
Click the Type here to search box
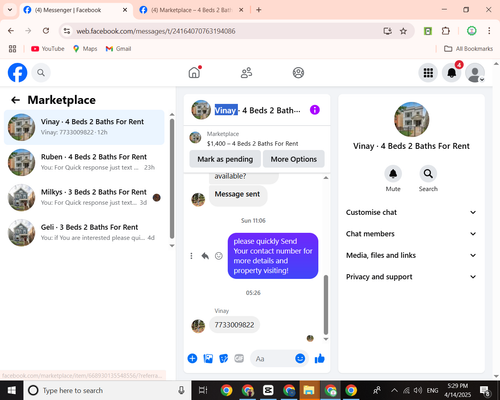tap(107, 390)
